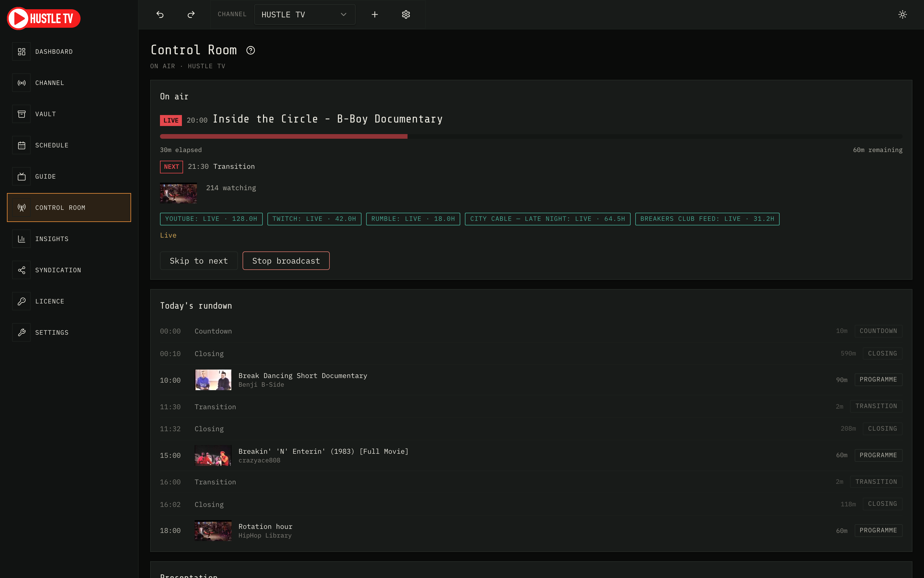
Task: Click 'Rotation hour' title
Action: (x=265, y=527)
